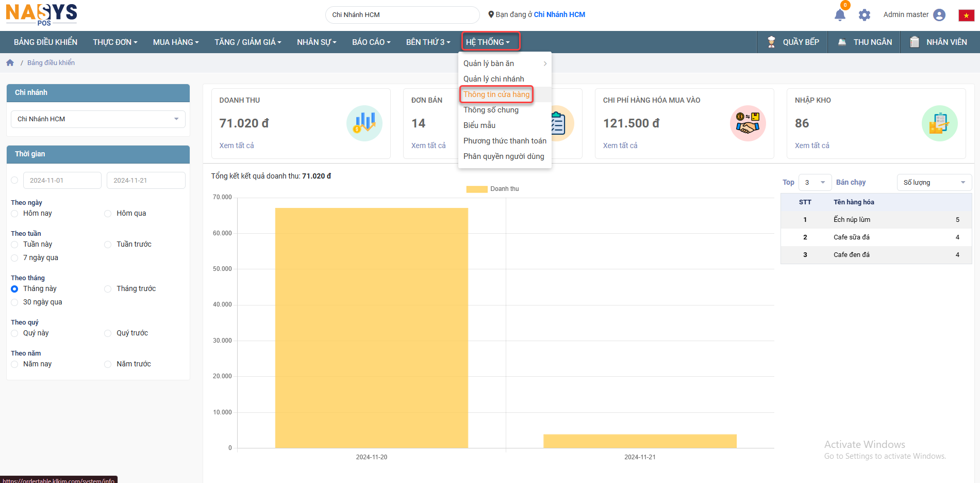Select the custom date range radio button
This screenshot has height=483, width=980.
(14, 180)
